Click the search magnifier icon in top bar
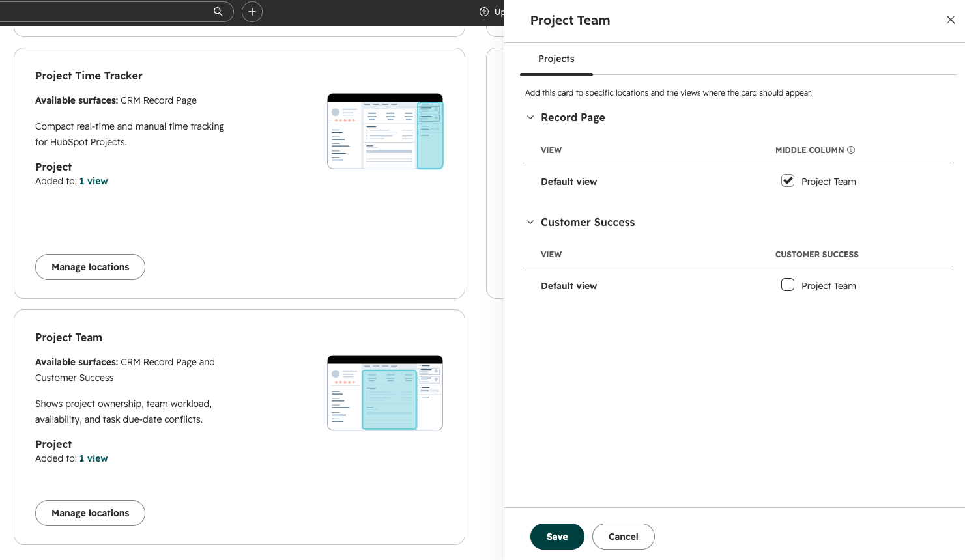 [x=218, y=12]
